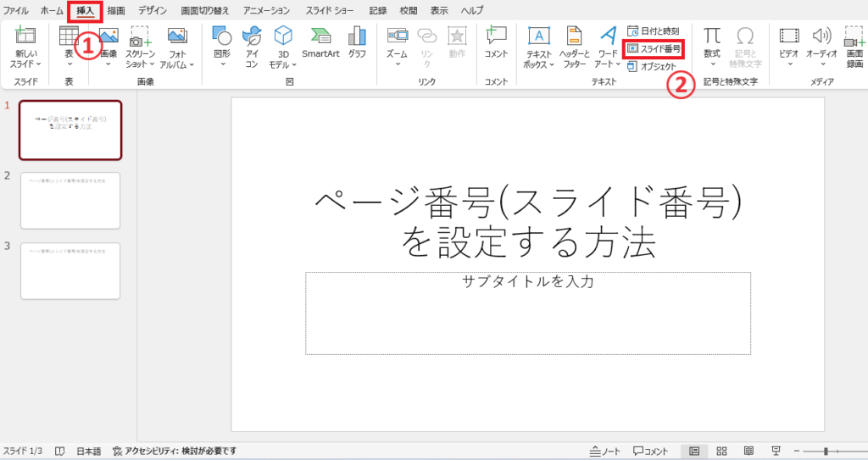Image resolution: width=868 pixels, height=460 pixels.
Task: Switch to the Home (ホーム) tab
Action: click(52, 10)
